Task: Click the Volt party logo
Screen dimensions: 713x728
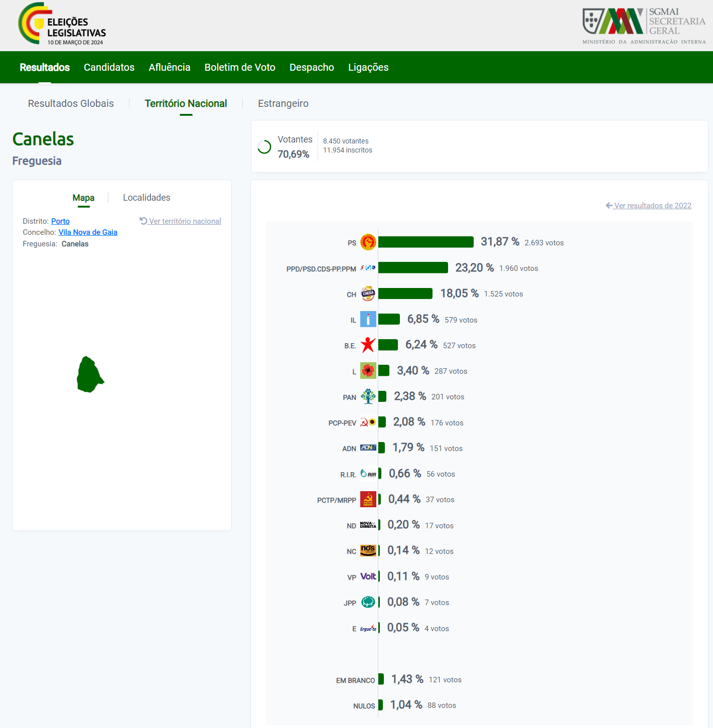Action: click(369, 576)
